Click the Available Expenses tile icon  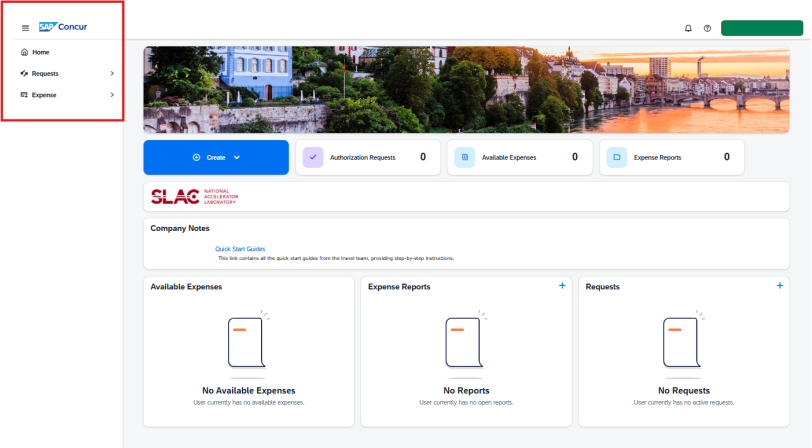click(x=465, y=157)
